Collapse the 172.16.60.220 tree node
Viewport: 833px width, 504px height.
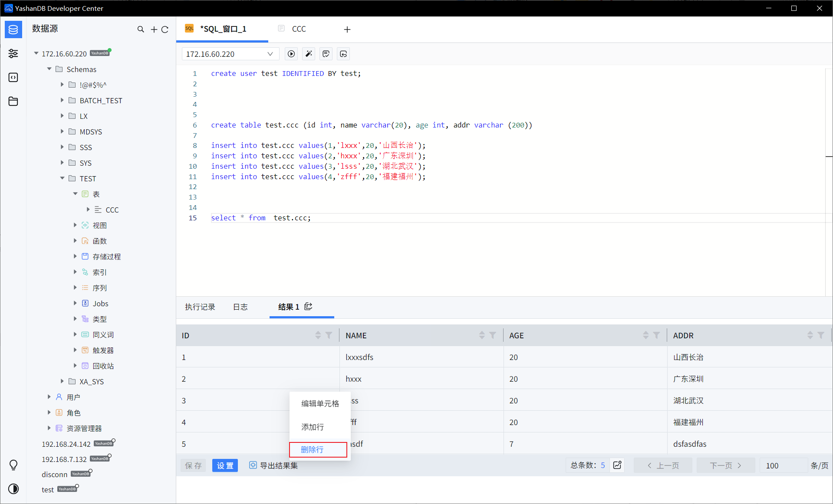click(36, 53)
